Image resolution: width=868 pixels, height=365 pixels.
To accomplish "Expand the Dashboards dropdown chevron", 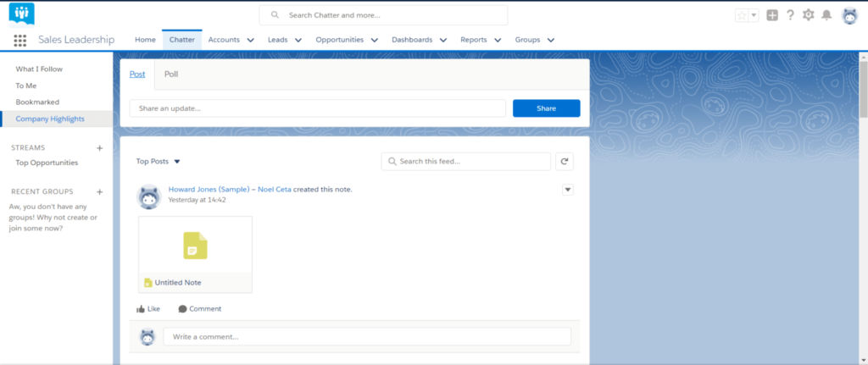I will point(443,40).
